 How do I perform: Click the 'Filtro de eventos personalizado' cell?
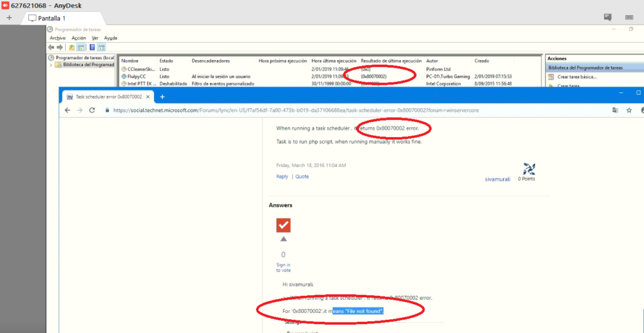click(x=223, y=84)
